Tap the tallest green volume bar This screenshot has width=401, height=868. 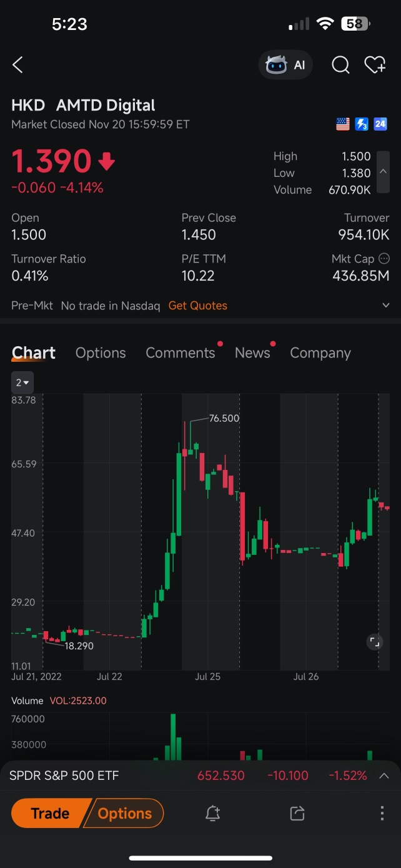coord(173,737)
